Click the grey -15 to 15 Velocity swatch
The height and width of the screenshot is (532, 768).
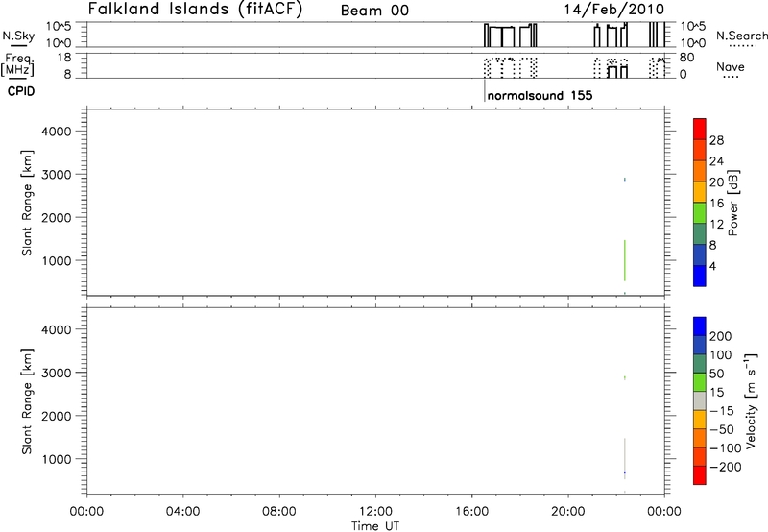(700, 401)
